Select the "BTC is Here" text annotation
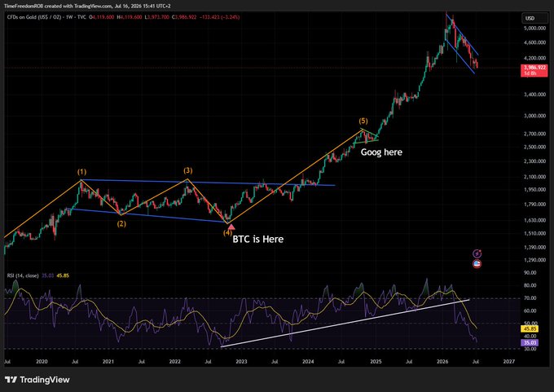554x392 pixels. 258,240
